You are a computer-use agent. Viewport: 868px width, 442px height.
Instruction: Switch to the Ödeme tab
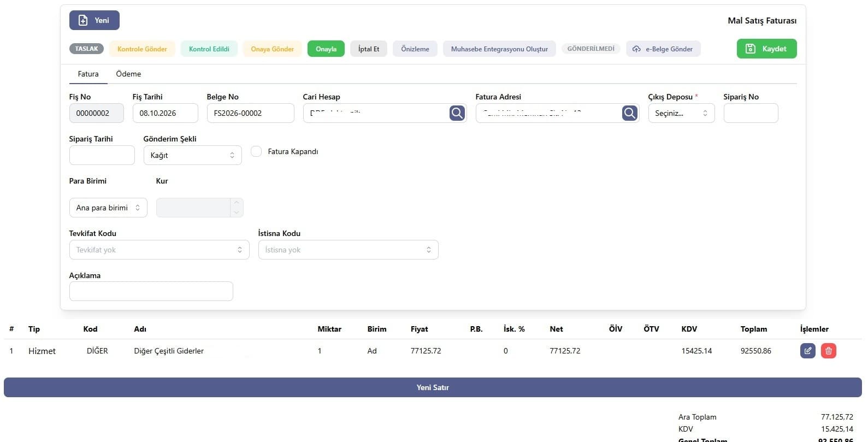pyautogui.click(x=128, y=74)
